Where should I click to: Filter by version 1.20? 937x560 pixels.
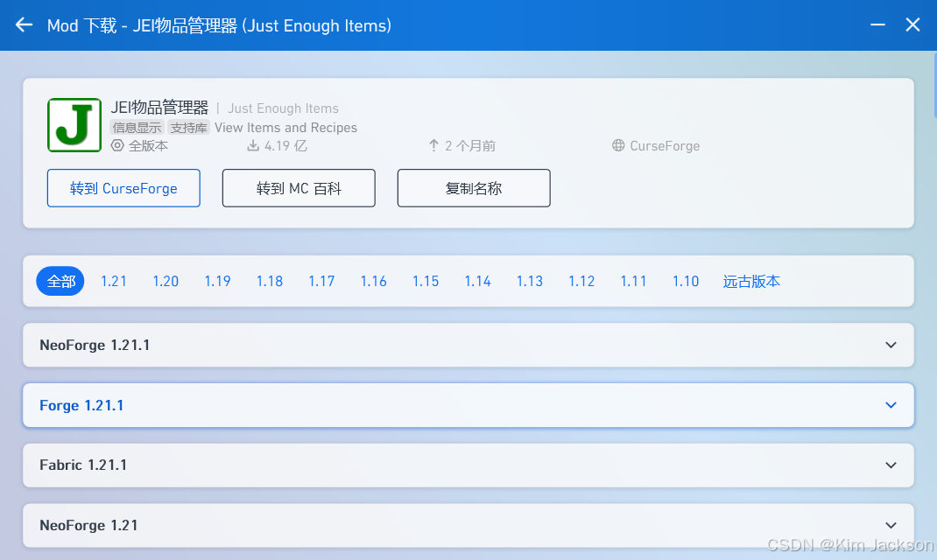pyautogui.click(x=166, y=281)
